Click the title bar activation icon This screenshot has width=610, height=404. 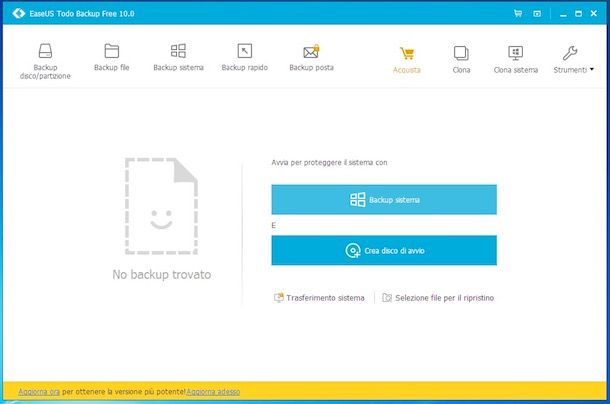coord(537,14)
